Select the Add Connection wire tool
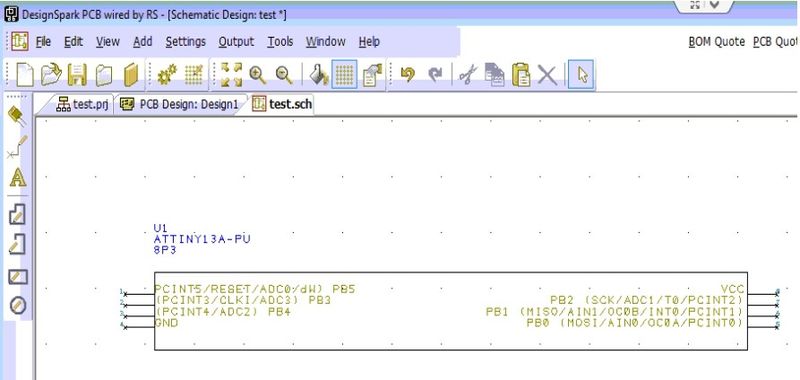The width and height of the screenshot is (800, 380). [x=17, y=147]
